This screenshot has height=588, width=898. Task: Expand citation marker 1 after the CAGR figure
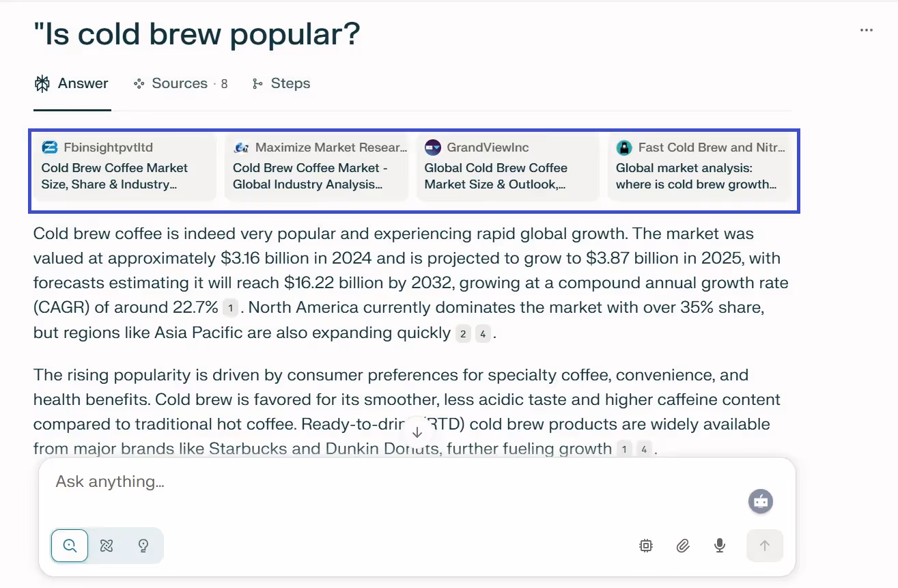229,308
